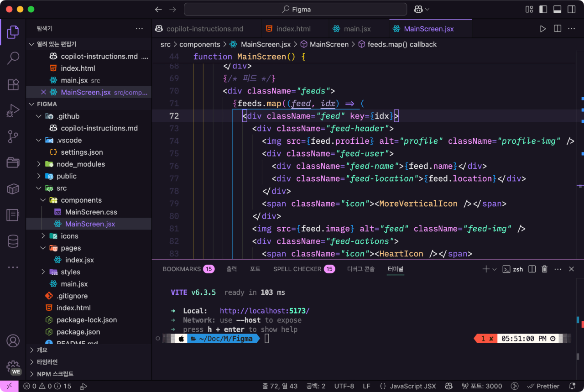The image size is (584, 392).
Task: Open the 디버그 콘솔 panel tab
Action: [361, 269]
